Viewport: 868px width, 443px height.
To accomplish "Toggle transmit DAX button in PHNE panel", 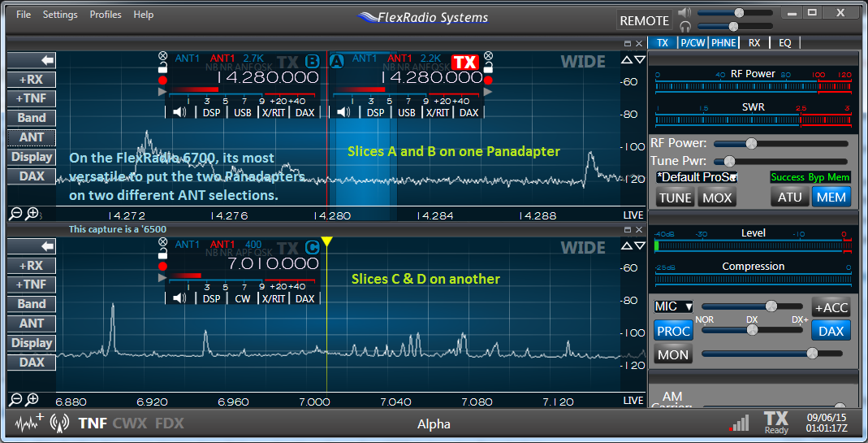I will (x=831, y=331).
